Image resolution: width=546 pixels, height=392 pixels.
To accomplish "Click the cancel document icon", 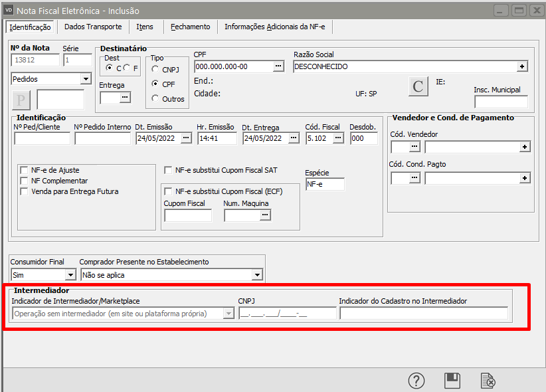I will [x=488, y=380].
